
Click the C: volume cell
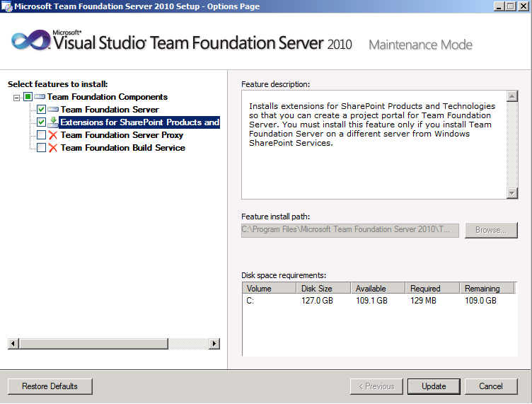point(250,301)
